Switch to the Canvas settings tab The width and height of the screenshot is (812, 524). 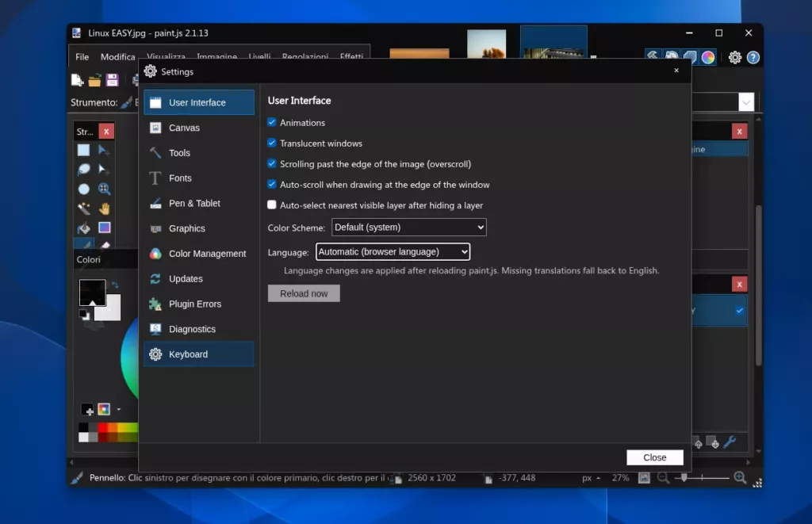(199, 128)
